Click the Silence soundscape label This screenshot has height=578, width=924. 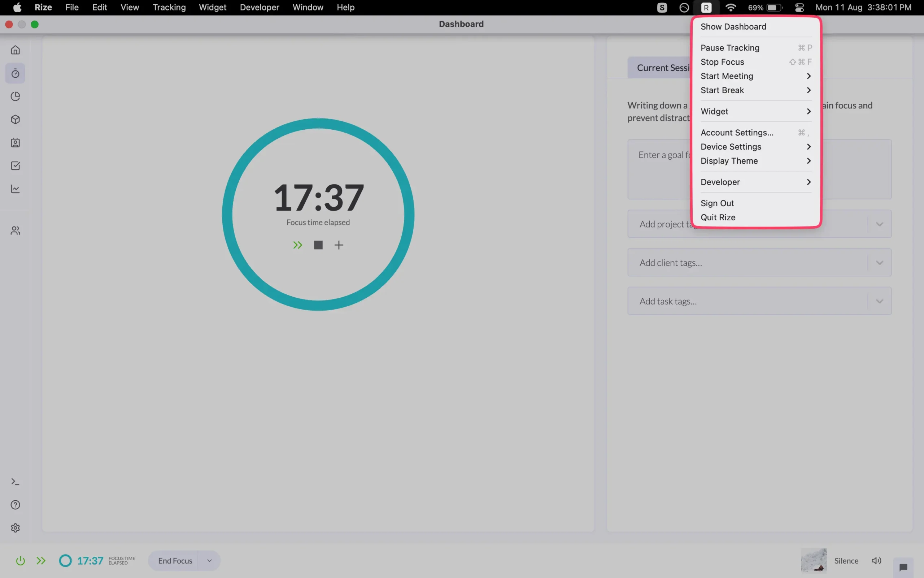846,561
